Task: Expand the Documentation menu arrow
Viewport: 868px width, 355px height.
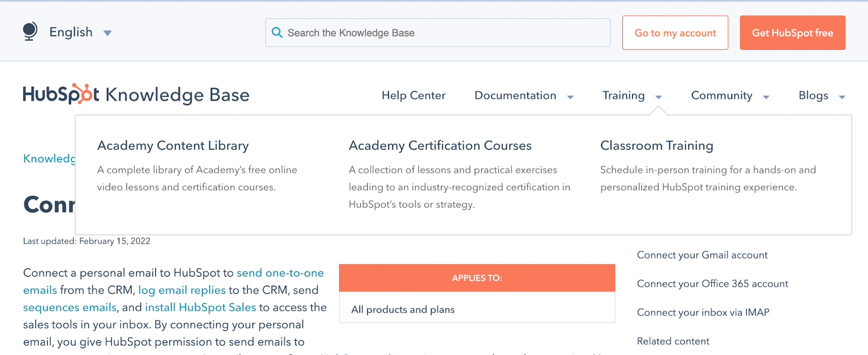Action: coord(570,97)
